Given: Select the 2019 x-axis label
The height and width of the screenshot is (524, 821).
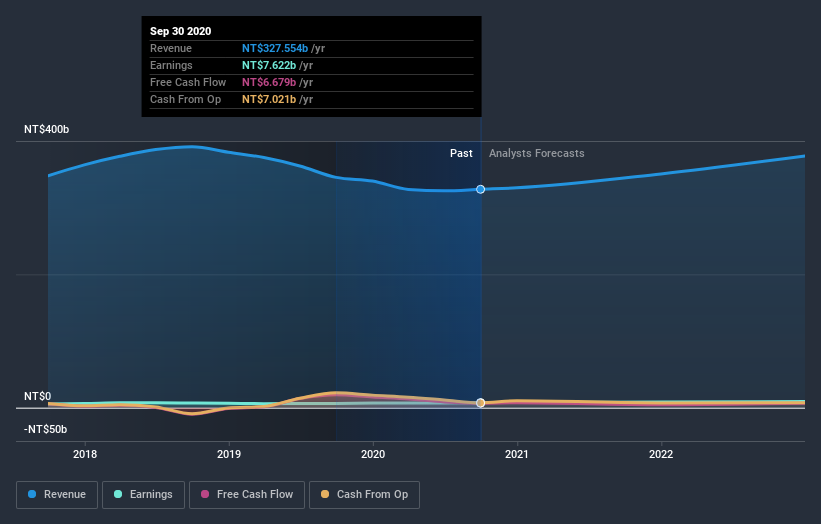Looking at the screenshot, I should (x=229, y=454).
